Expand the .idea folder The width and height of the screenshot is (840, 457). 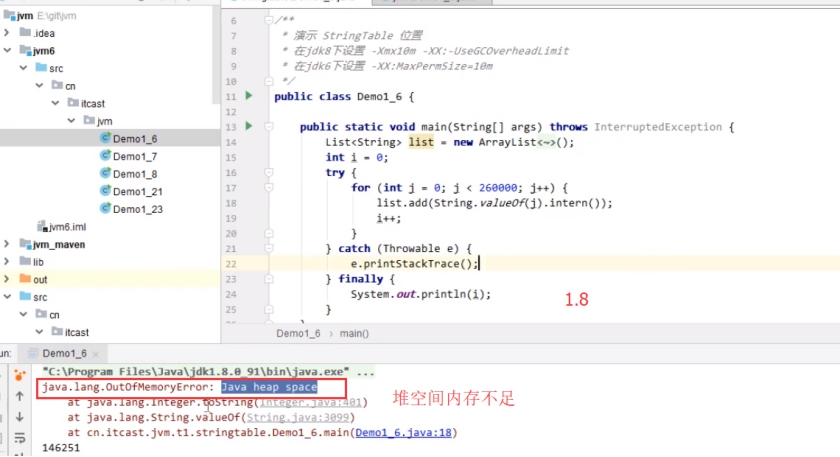tap(6, 33)
